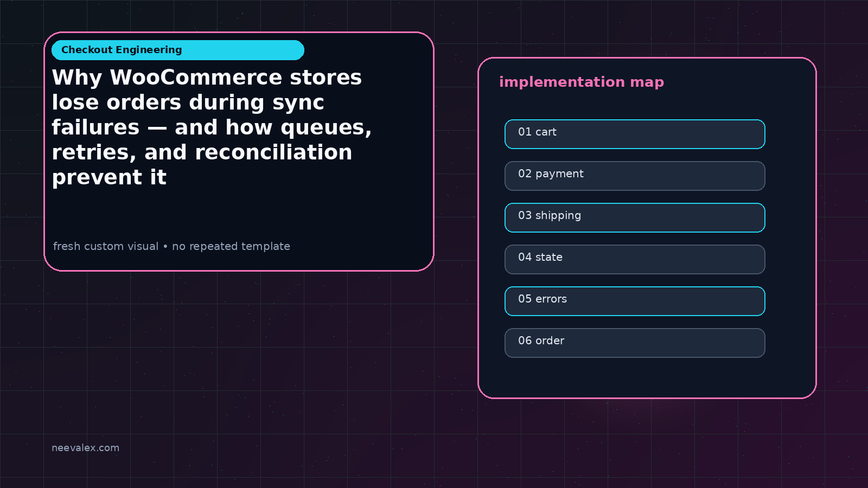Select the 03 shipping step
This screenshot has width=868, height=488.
tap(635, 217)
